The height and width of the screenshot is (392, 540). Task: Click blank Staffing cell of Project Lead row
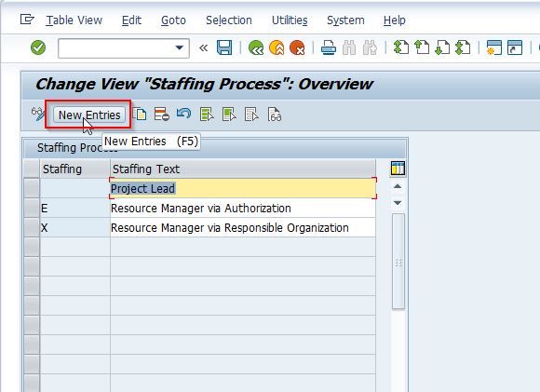click(x=74, y=188)
